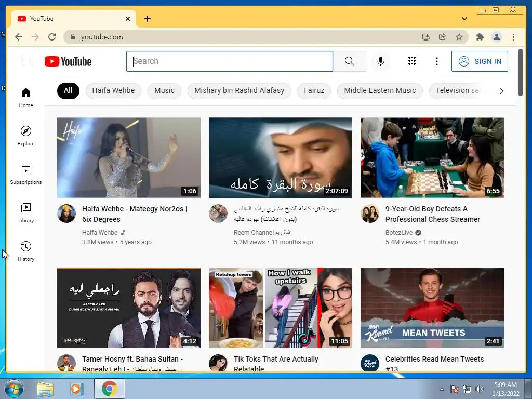Play the Quran recitation 2:07:09 thumbnail
This screenshot has height=399, width=532.
280,157
